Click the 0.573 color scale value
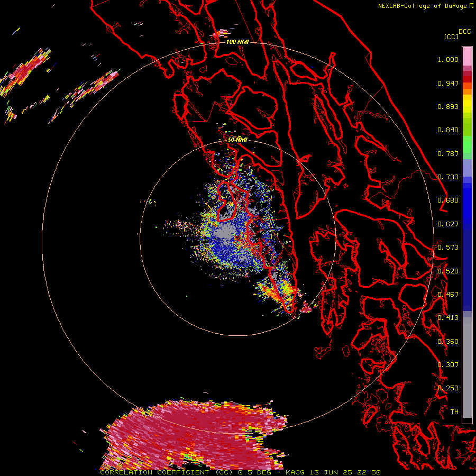 [448, 248]
